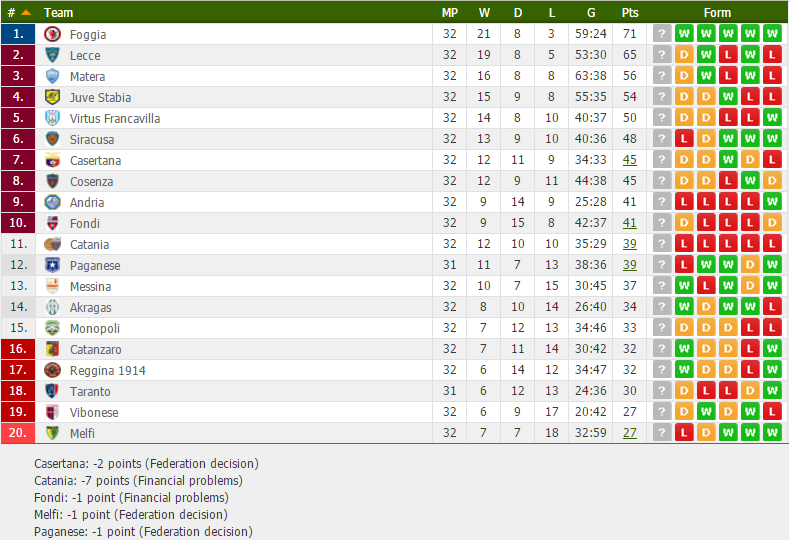Sort table by the MP column header

449,13
